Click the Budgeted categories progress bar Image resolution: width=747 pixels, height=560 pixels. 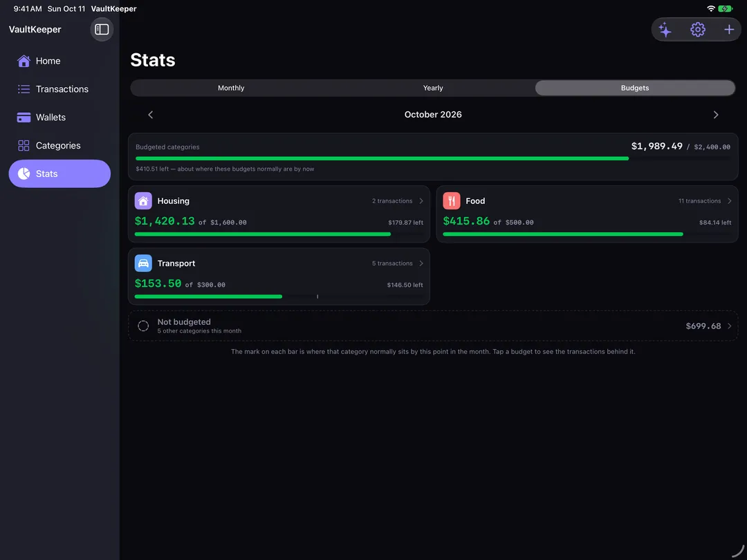pyautogui.click(x=432, y=158)
